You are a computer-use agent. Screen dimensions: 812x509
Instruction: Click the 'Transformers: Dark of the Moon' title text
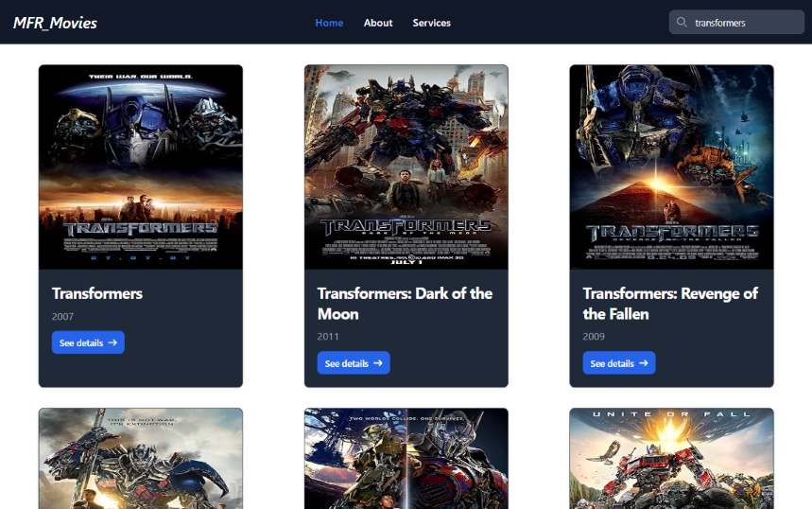click(405, 304)
